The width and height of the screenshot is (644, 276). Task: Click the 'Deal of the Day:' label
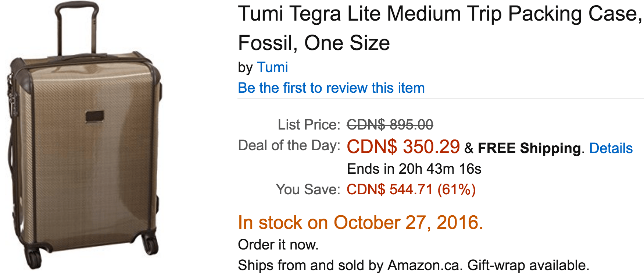pyautogui.click(x=289, y=145)
